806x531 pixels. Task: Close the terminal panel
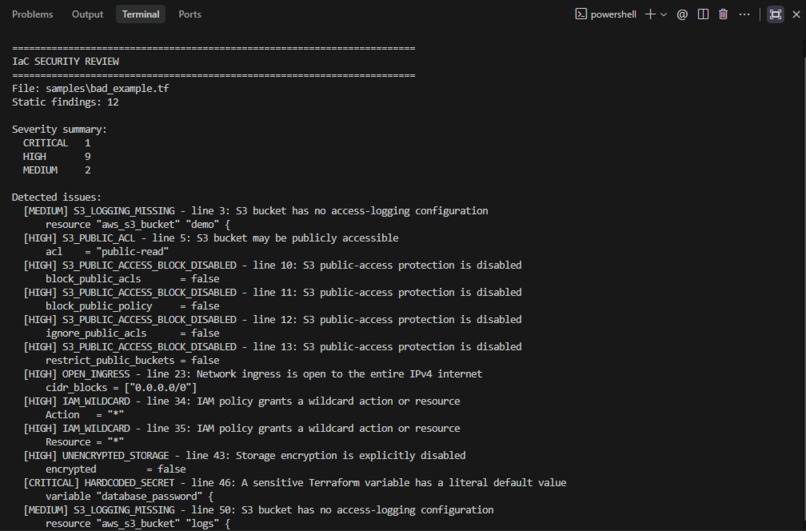tap(796, 14)
